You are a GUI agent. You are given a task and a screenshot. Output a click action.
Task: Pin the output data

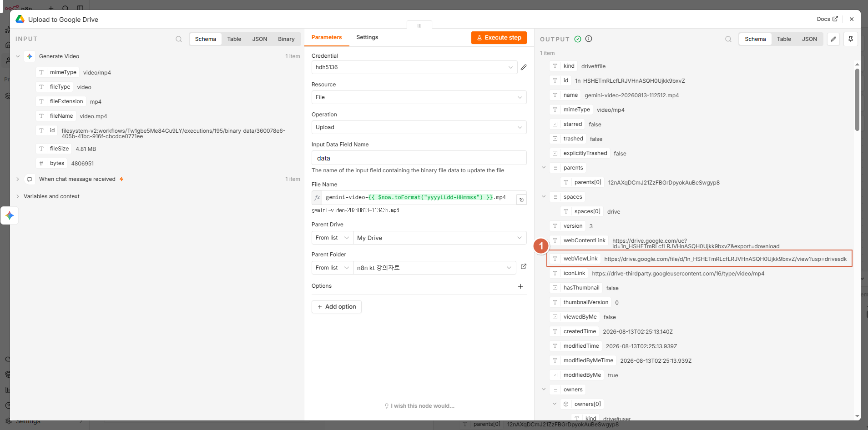851,39
